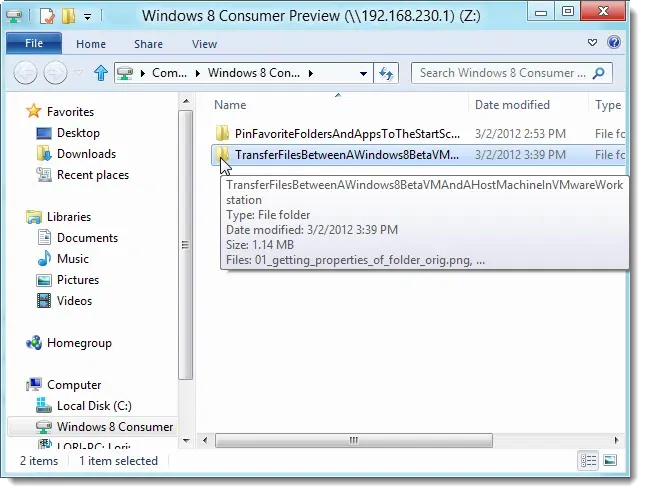Switch to Details view in status bar

point(588,461)
